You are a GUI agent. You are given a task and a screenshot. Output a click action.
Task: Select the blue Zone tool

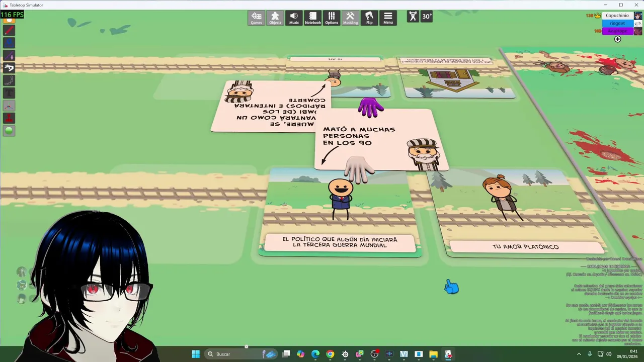click(9, 43)
